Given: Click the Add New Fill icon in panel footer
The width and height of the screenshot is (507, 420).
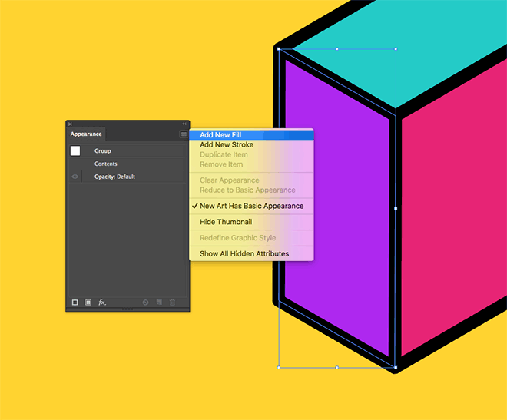Looking at the screenshot, I should (88, 303).
